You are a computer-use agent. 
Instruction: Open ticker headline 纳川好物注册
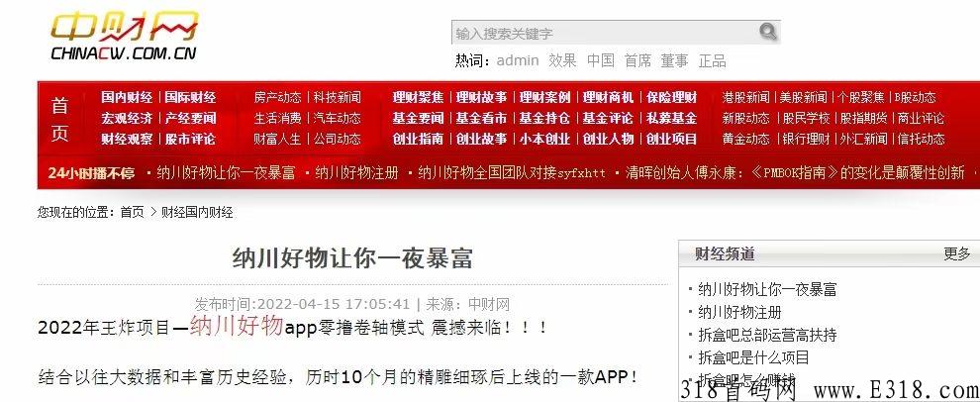click(x=357, y=173)
